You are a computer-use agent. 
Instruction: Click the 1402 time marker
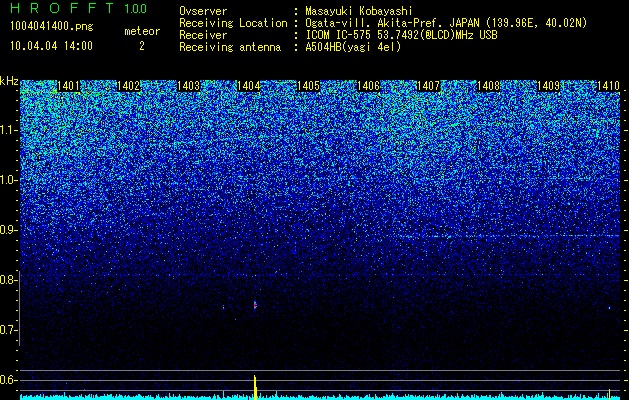pyautogui.click(x=128, y=86)
